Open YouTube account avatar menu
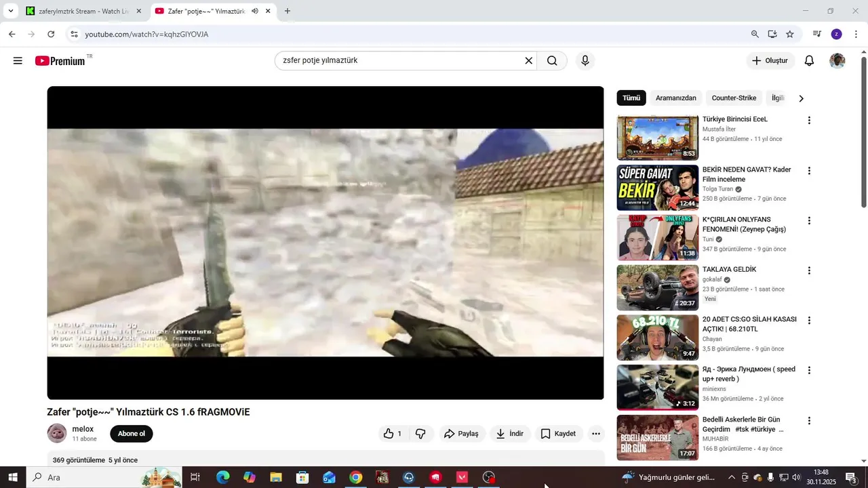Image resolution: width=868 pixels, height=488 pixels. [x=837, y=61]
